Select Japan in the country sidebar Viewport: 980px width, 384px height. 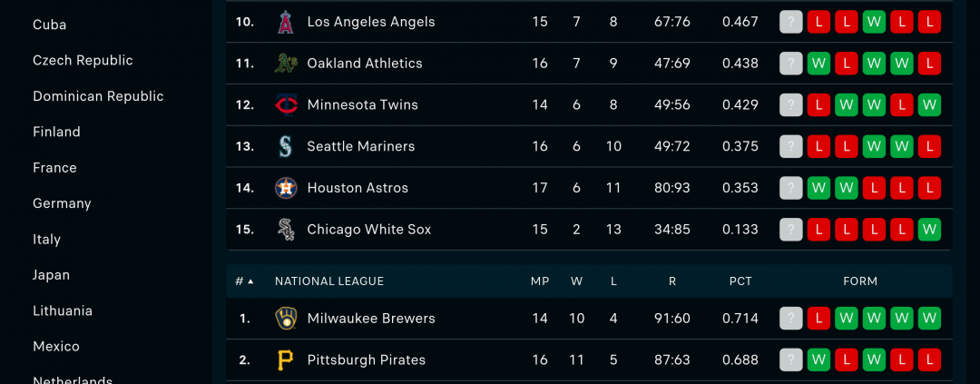(x=51, y=275)
